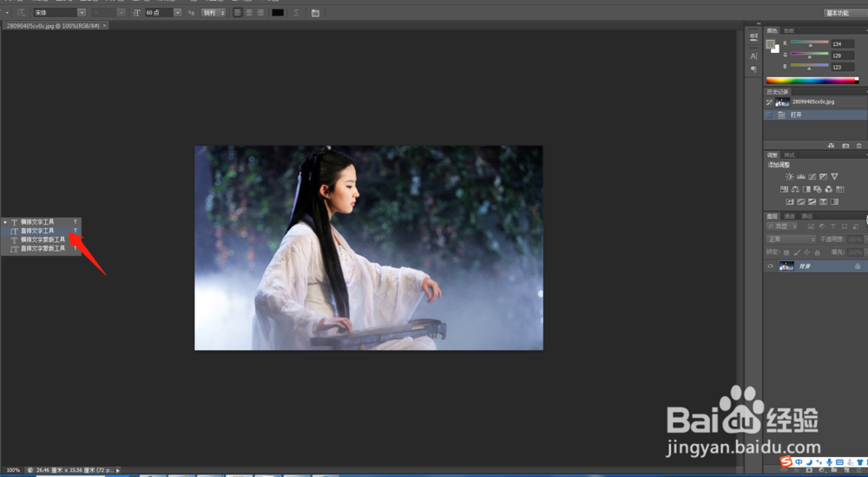Click the R value field showing 134
This screenshot has height=477, width=868.
[843, 43]
